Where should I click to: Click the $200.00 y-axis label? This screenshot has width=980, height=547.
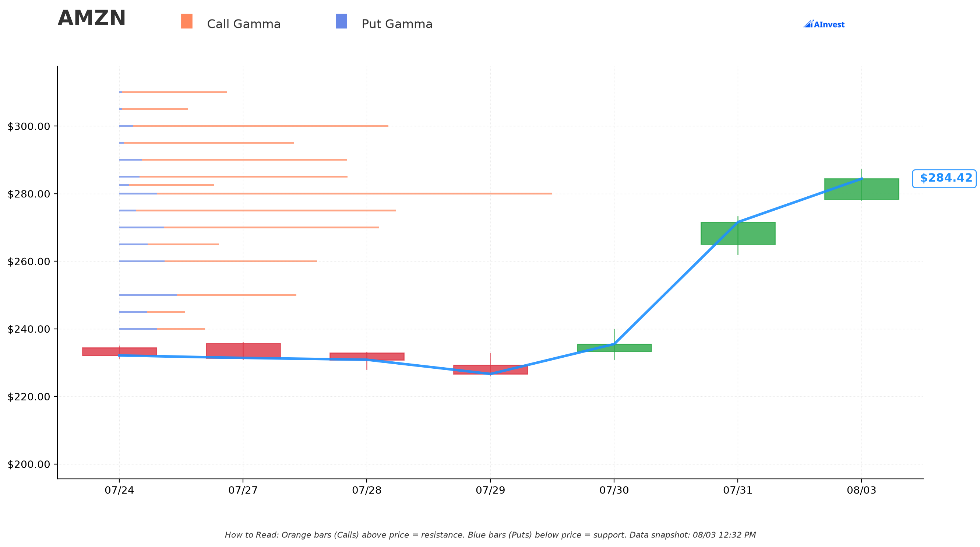click(x=29, y=464)
